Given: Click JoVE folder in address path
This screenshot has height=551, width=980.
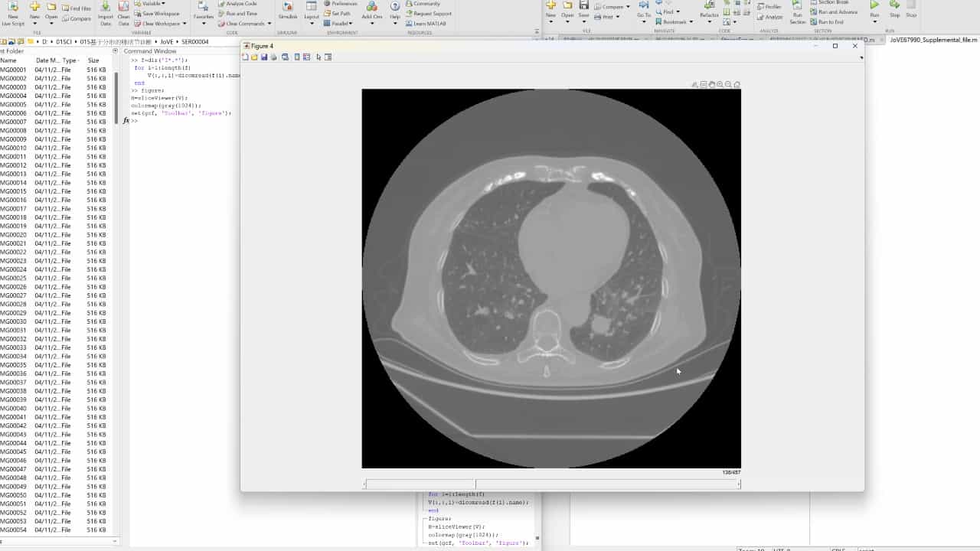Looking at the screenshot, I should tap(166, 41).
